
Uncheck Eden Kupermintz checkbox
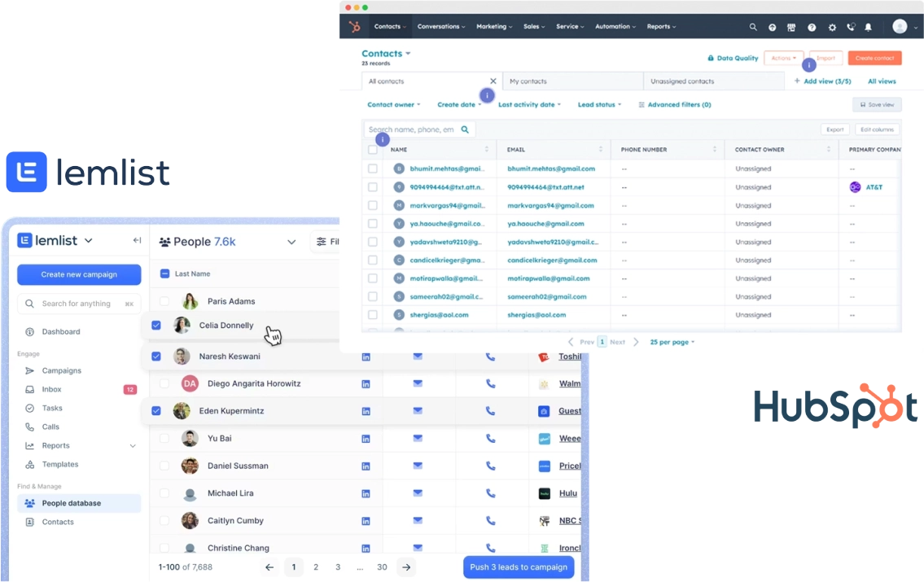[156, 410]
